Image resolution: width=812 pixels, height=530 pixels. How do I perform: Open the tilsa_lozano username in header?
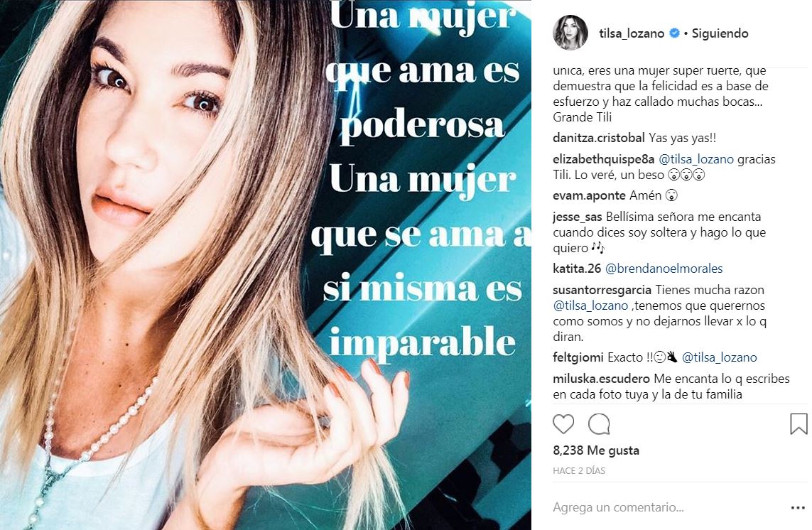click(x=632, y=33)
